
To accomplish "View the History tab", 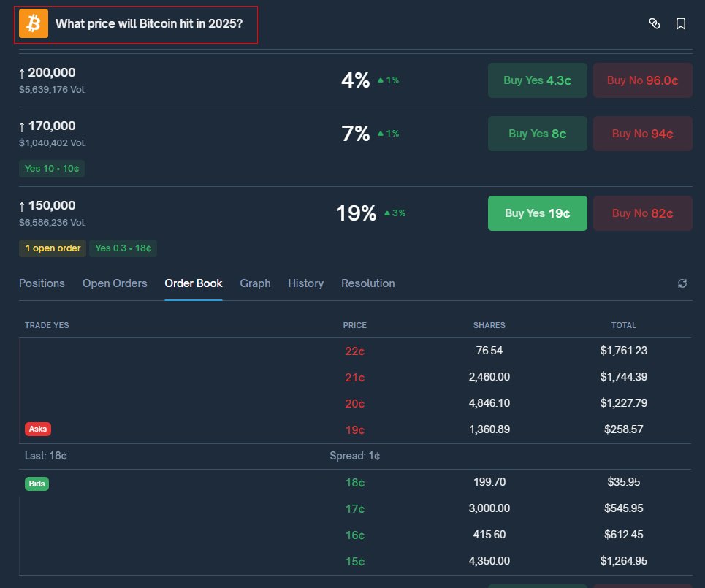I will 305,283.
